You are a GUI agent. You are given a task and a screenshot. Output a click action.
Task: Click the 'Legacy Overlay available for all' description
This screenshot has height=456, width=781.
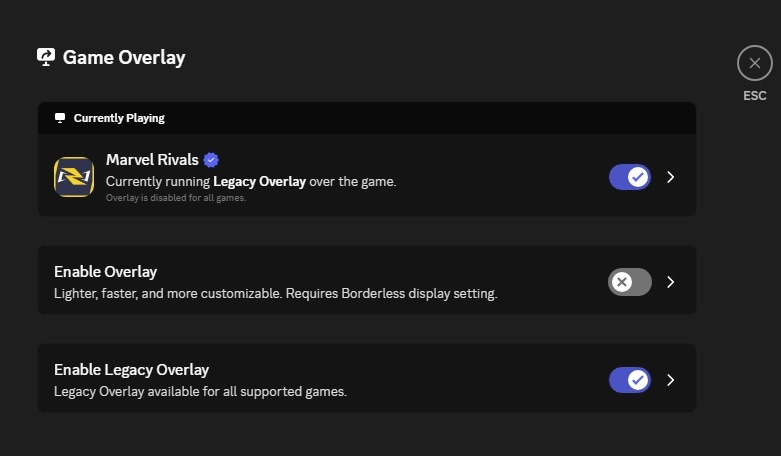point(200,392)
